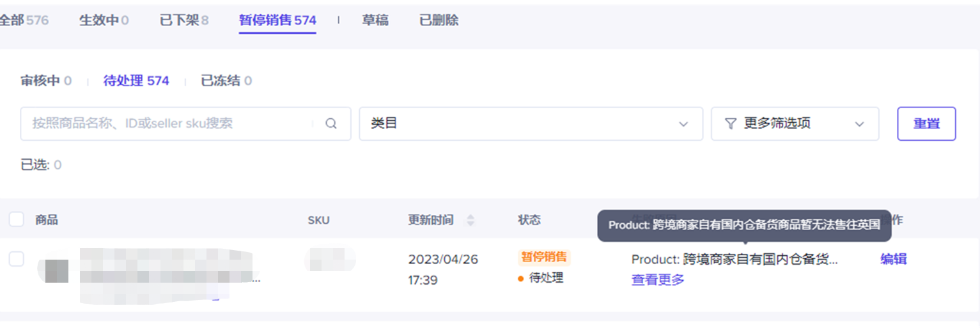
Task: Click the funnel filter icon
Action: (x=730, y=124)
